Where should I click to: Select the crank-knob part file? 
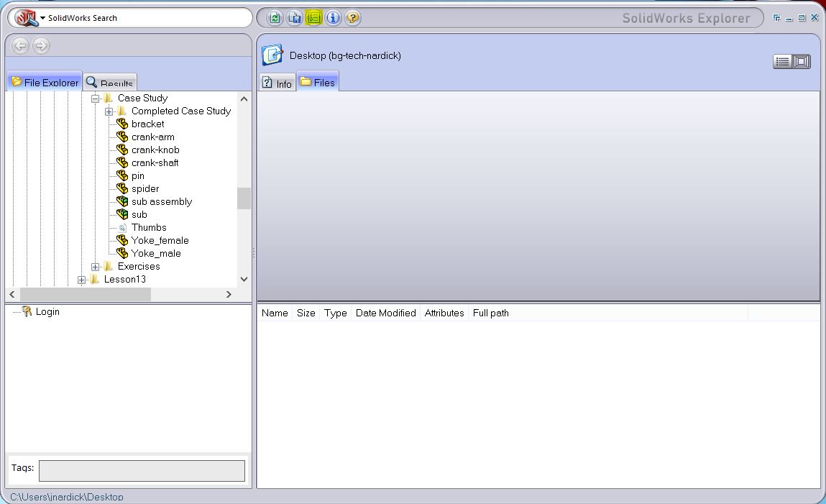coord(155,150)
